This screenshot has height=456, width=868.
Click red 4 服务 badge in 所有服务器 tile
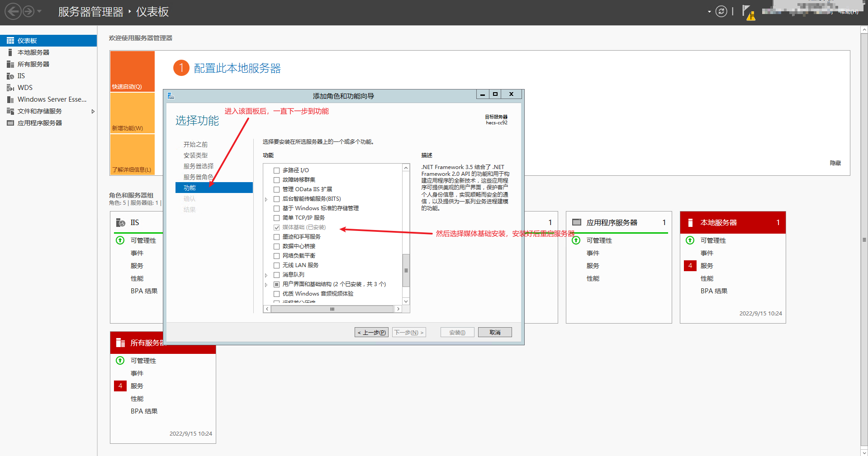(x=120, y=386)
